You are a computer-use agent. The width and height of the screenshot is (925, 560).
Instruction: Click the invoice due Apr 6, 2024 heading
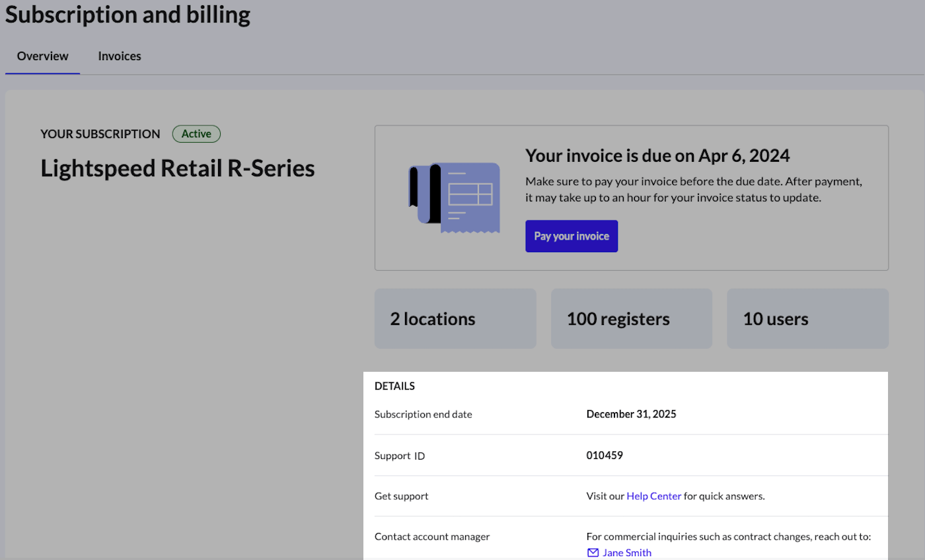coord(657,155)
